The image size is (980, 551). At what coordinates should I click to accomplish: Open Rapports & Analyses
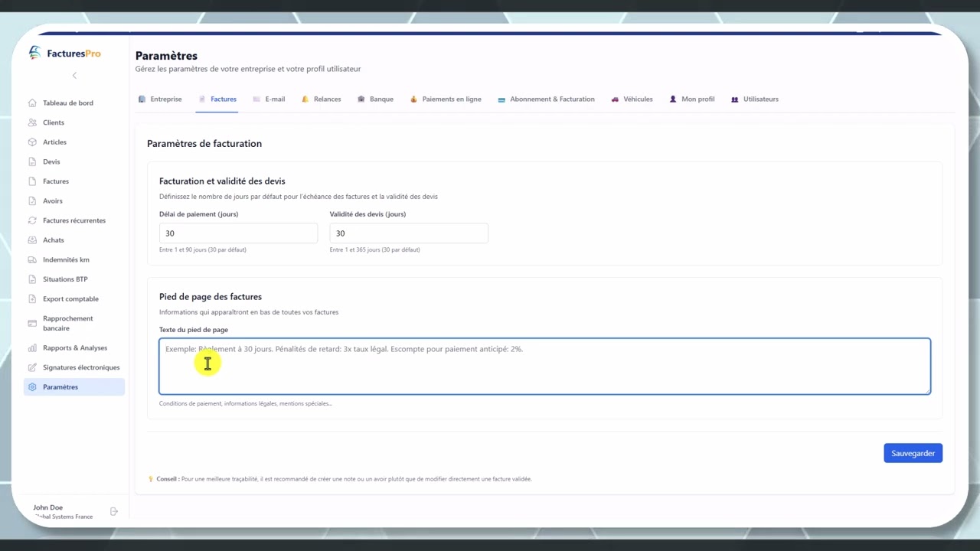click(74, 347)
